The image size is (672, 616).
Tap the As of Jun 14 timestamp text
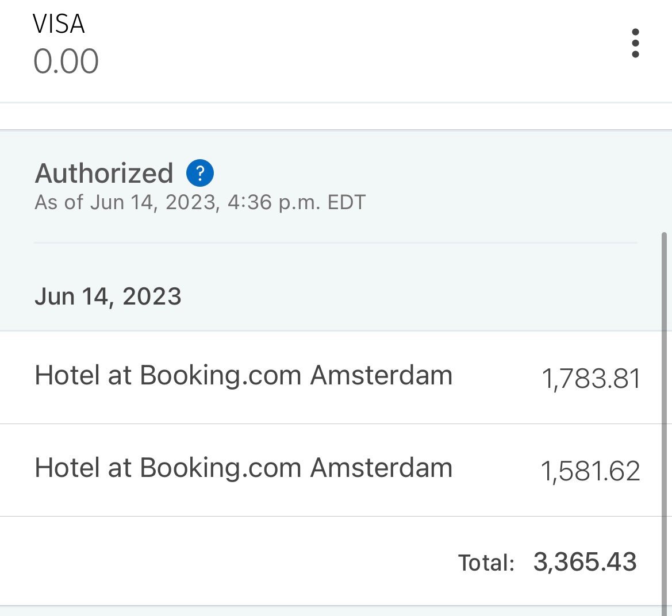(x=200, y=202)
